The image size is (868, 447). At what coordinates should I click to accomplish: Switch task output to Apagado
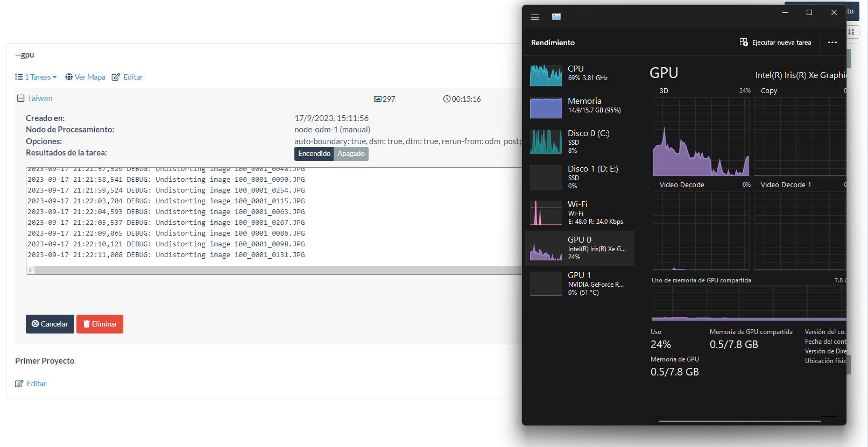(x=351, y=154)
